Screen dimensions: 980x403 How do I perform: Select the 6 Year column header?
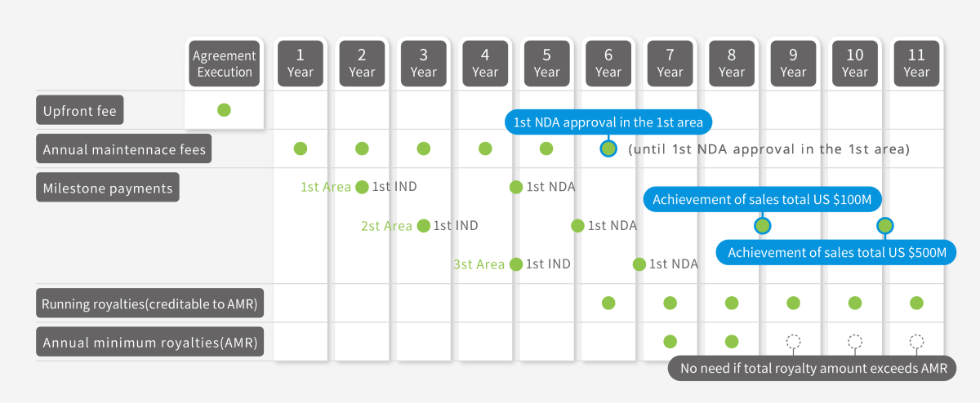(608, 64)
